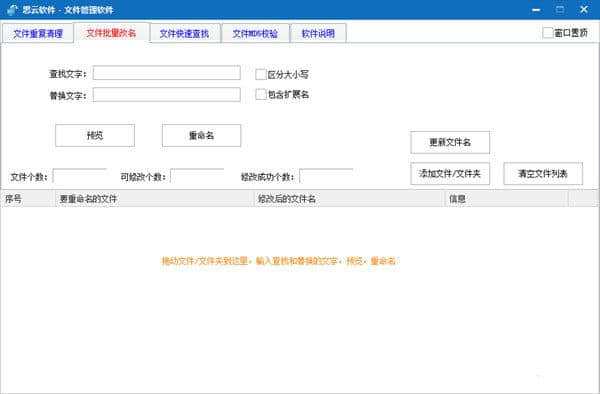
Task: Click the 更新文件名 button
Action: 450,142
